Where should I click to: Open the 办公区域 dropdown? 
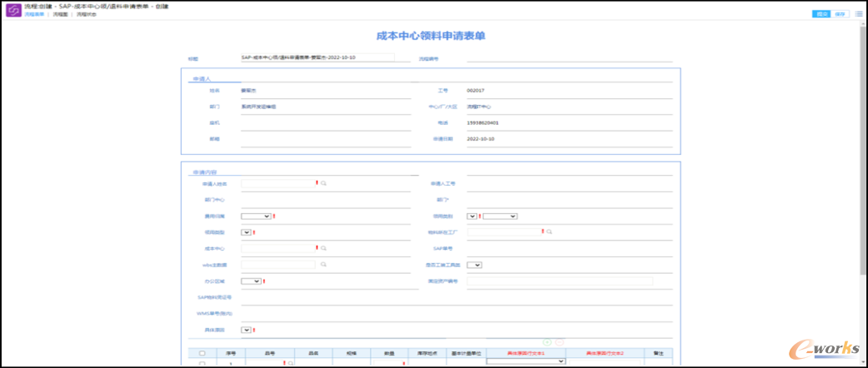pyautogui.click(x=252, y=281)
